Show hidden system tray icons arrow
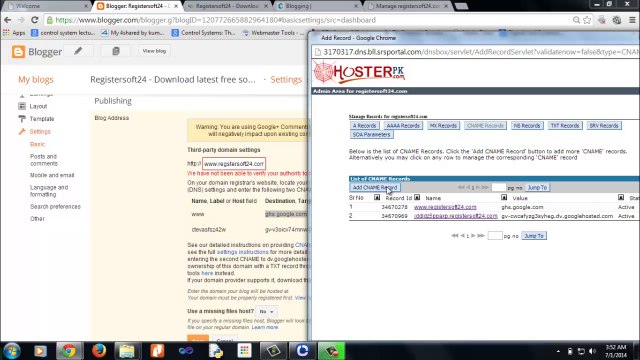 pyautogui.click(x=558, y=351)
